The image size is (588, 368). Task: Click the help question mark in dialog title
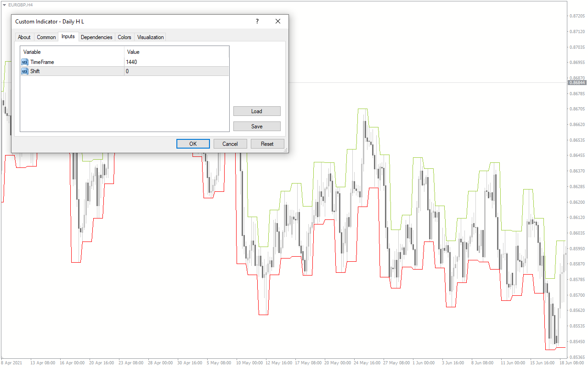click(x=257, y=21)
